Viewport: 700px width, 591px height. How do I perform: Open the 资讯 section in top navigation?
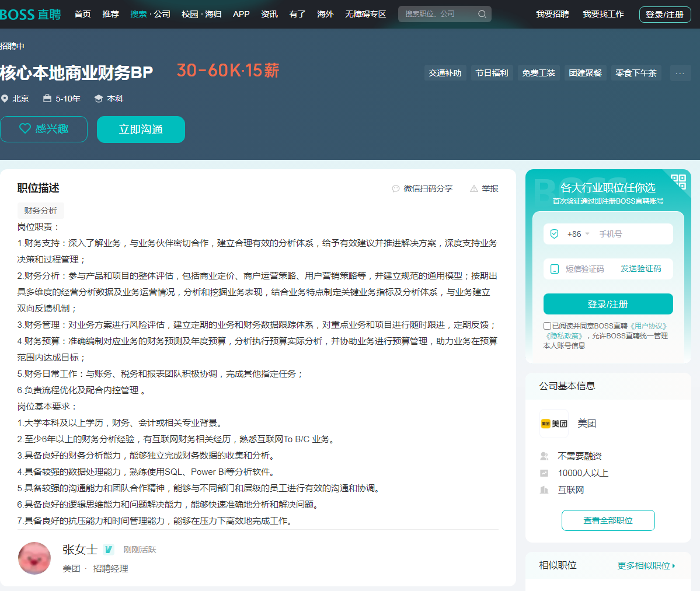(269, 14)
